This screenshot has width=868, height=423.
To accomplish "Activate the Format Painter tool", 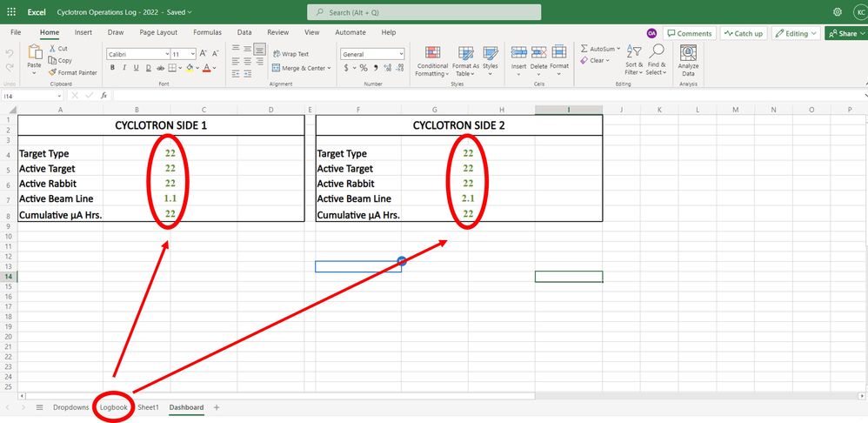I will (72, 72).
